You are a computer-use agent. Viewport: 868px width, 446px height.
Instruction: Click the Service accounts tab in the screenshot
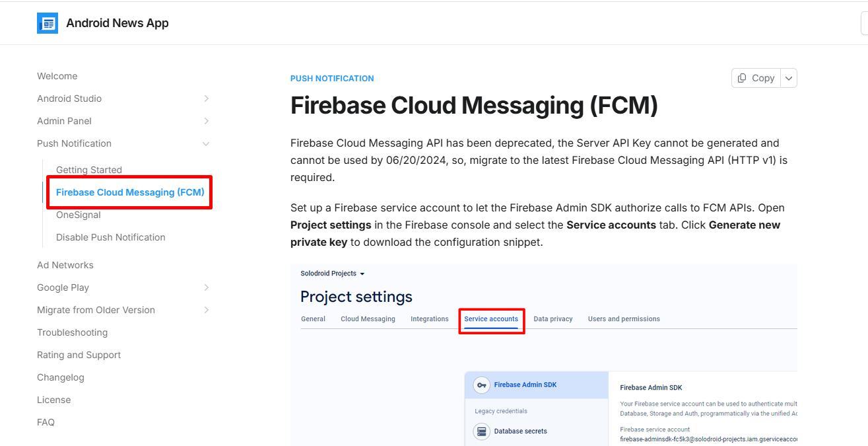[491, 319]
